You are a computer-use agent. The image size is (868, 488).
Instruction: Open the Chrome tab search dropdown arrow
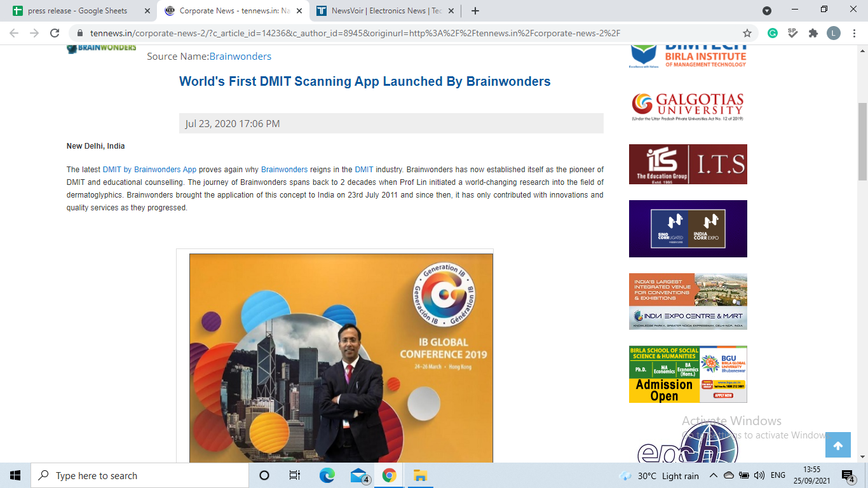767,11
